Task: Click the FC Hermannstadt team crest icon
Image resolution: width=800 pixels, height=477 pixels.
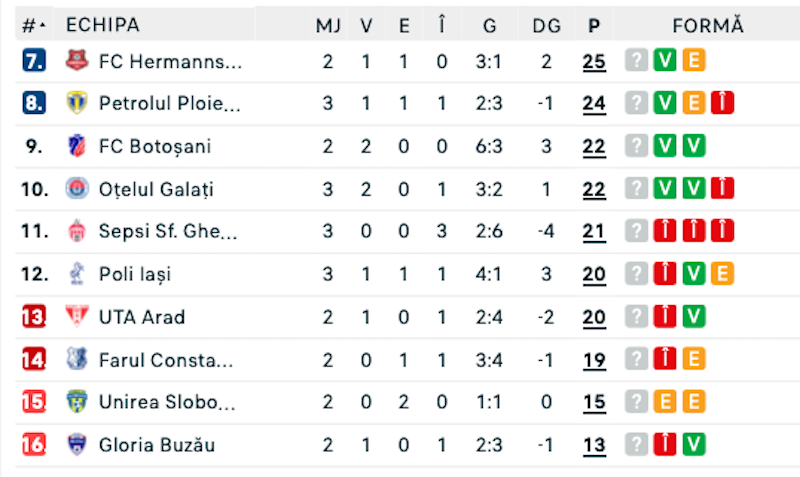Action: pos(77,61)
